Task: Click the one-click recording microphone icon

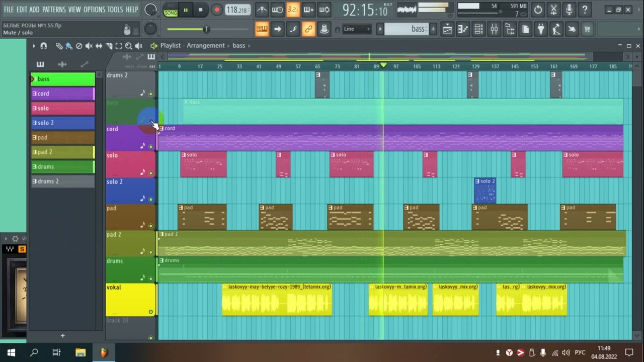Action: 569,10
